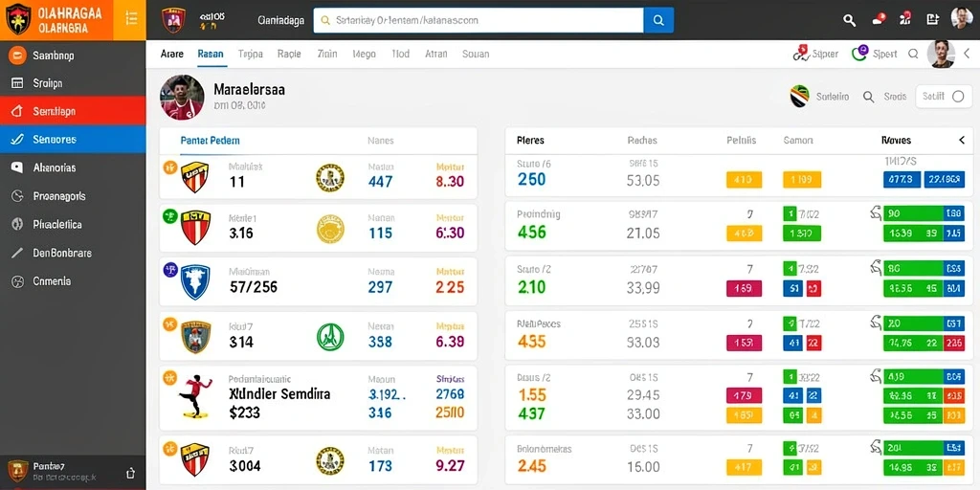Open the export icon in sidebar footer
The height and width of the screenshot is (490, 980).
click(130, 473)
